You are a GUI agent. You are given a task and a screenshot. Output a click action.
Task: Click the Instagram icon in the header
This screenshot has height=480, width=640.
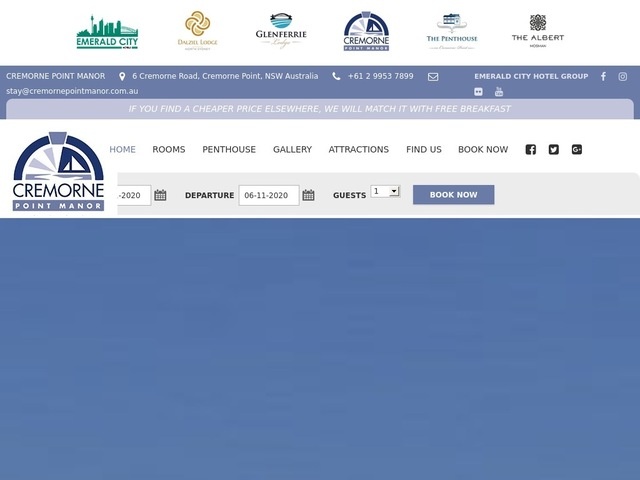pos(622,76)
